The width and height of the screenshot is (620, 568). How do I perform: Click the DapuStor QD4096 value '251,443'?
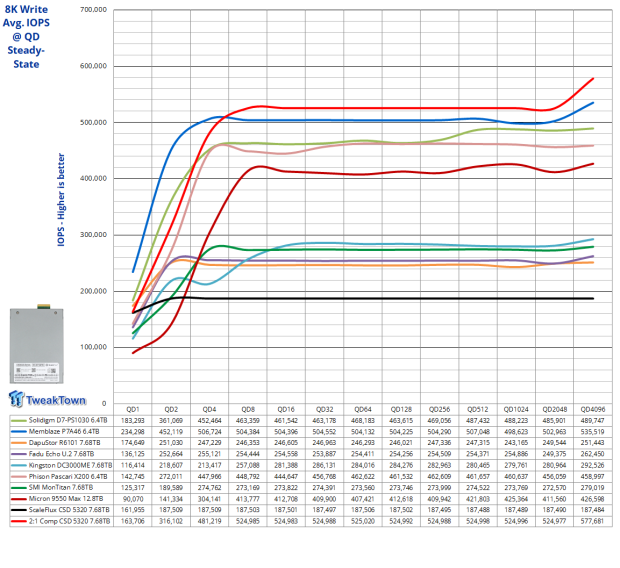point(593,443)
